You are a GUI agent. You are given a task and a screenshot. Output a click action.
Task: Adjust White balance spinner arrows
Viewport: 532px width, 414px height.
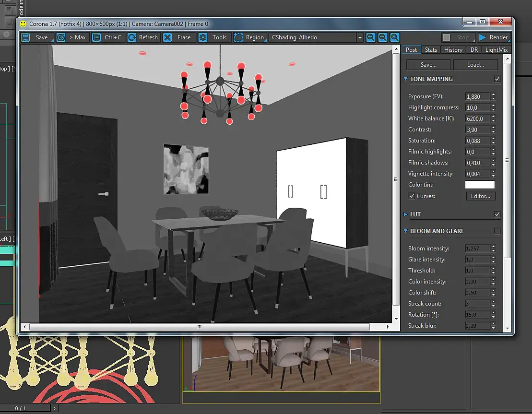[x=493, y=119]
